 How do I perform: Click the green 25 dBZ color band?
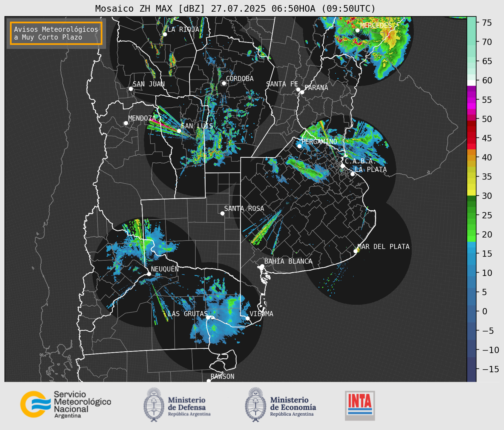click(x=471, y=215)
